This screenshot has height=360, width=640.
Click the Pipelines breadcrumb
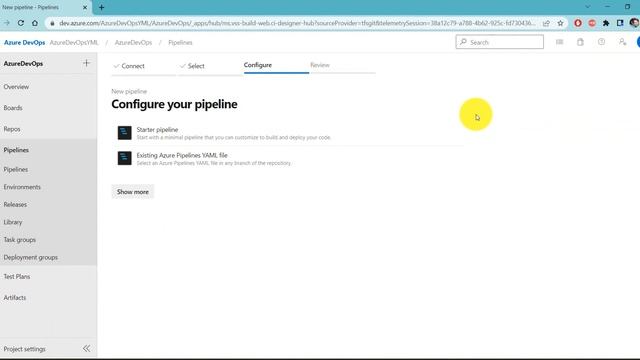pyautogui.click(x=180, y=42)
